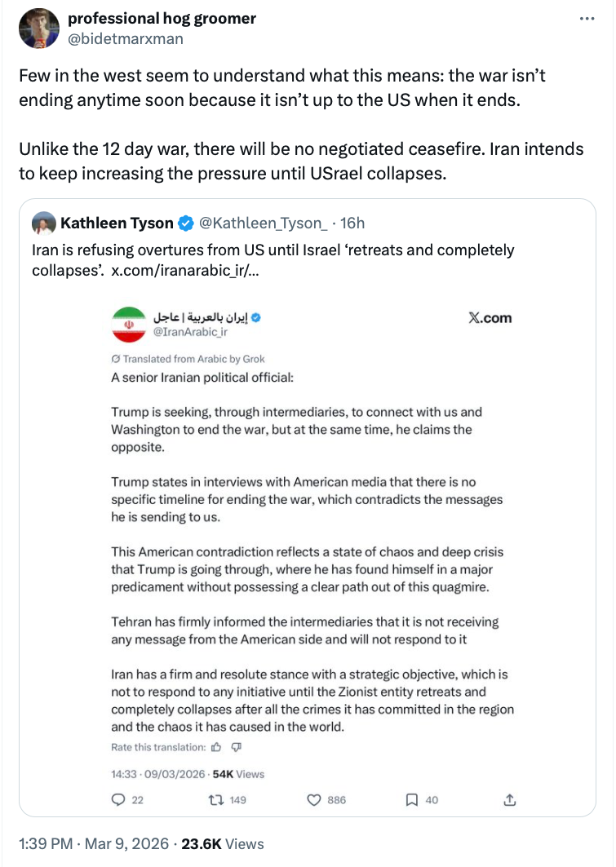The image size is (616, 867).
Task: Click the professional hog groomer display name
Action: (x=162, y=18)
